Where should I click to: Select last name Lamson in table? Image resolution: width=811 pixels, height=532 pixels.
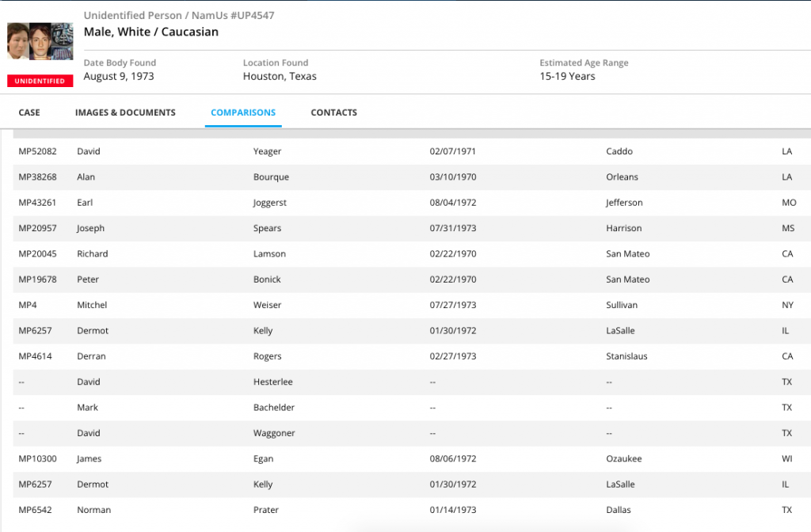click(x=269, y=254)
